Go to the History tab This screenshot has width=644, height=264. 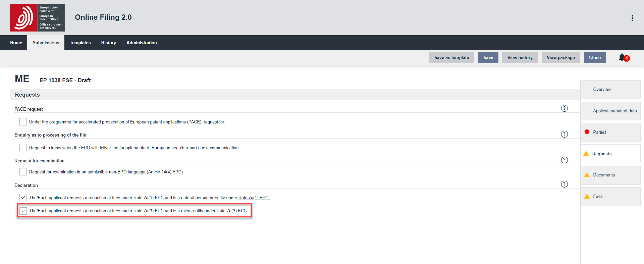tap(108, 43)
